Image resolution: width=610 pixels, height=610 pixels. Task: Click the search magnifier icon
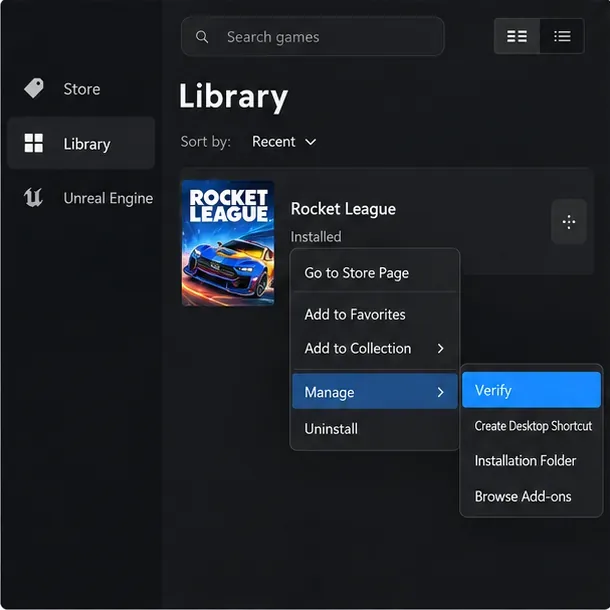[202, 37]
